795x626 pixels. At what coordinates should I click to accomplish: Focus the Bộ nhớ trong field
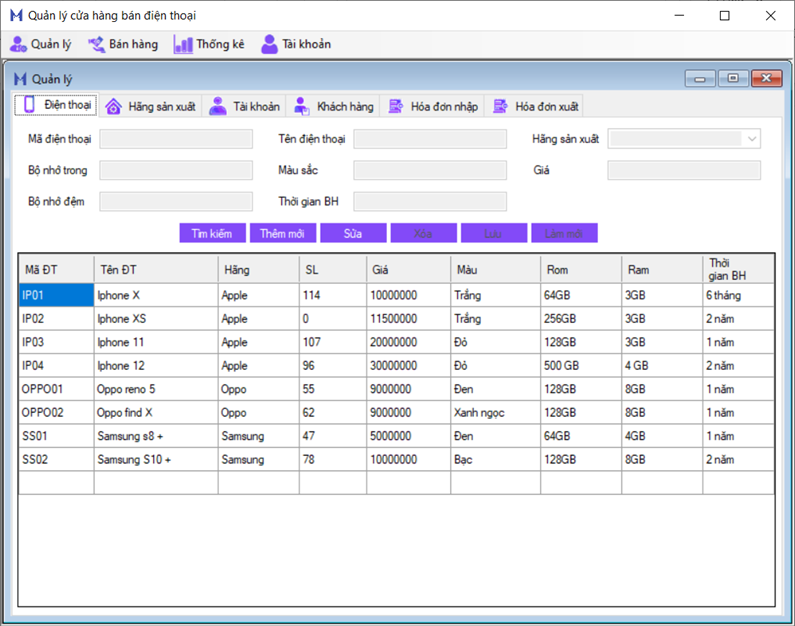tap(176, 170)
